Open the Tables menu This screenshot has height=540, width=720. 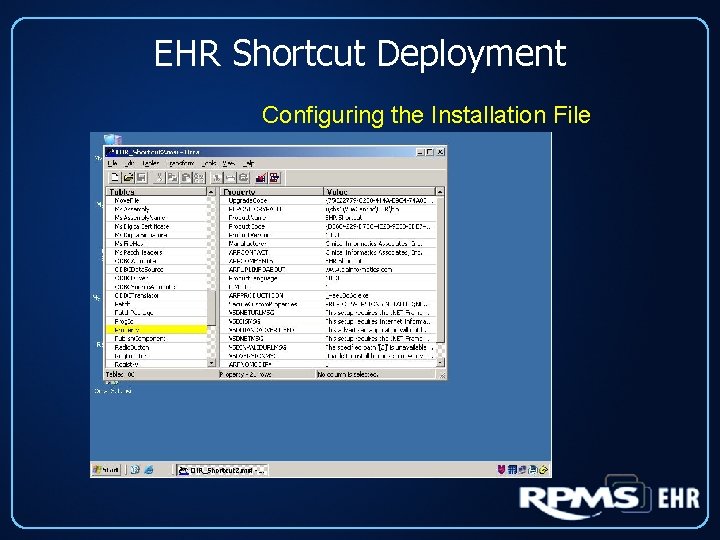(x=150, y=163)
